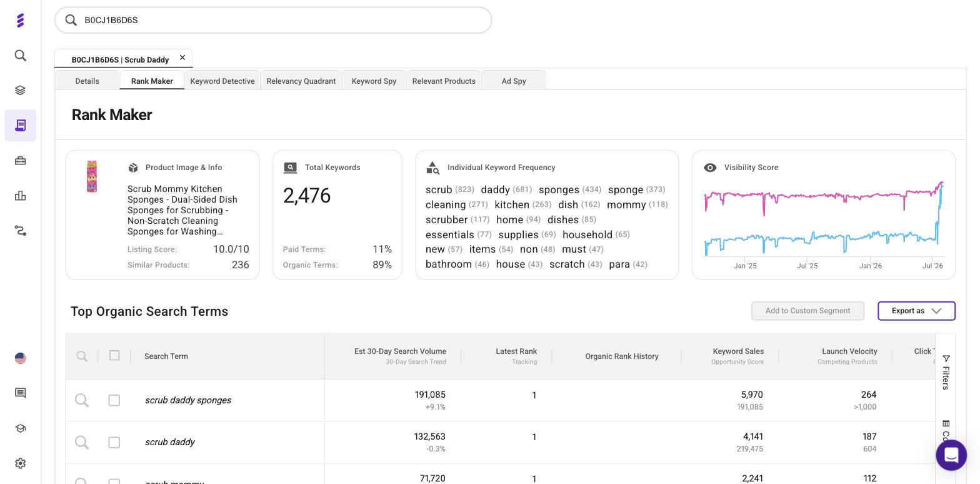
Task: Open the messages icon in sidebar
Action: point(20,393)
